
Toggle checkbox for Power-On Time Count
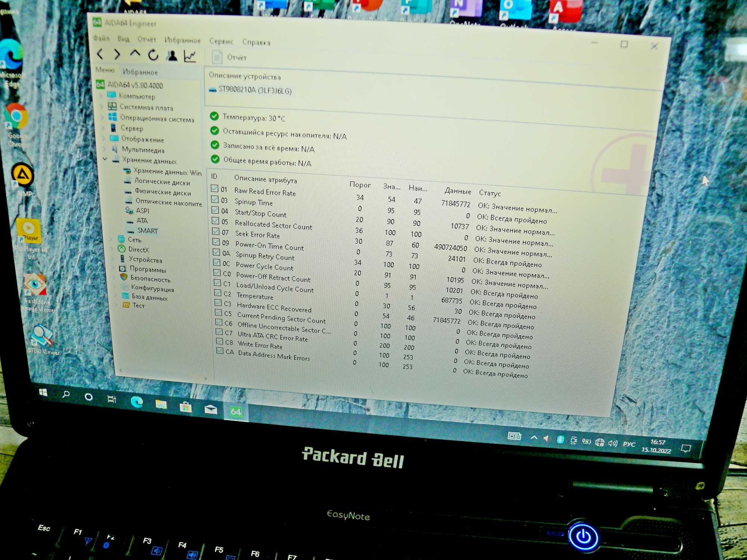tap(216, 242)
